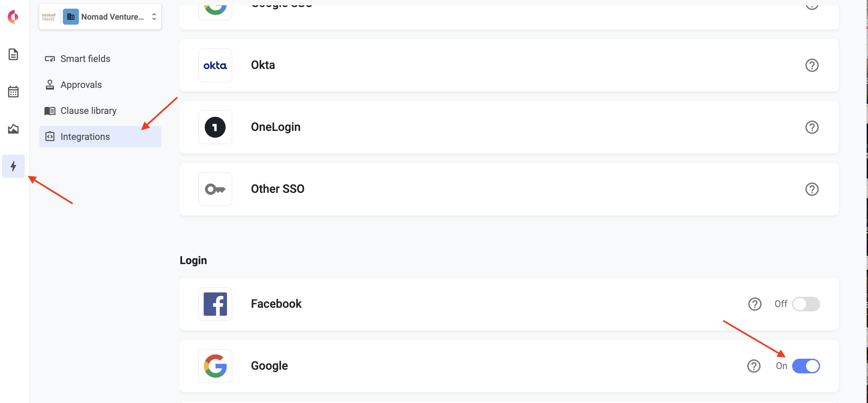The image size is (868, 403).
Task: Click the documents icon in the left sidebar
Action: tap(13, 54)
